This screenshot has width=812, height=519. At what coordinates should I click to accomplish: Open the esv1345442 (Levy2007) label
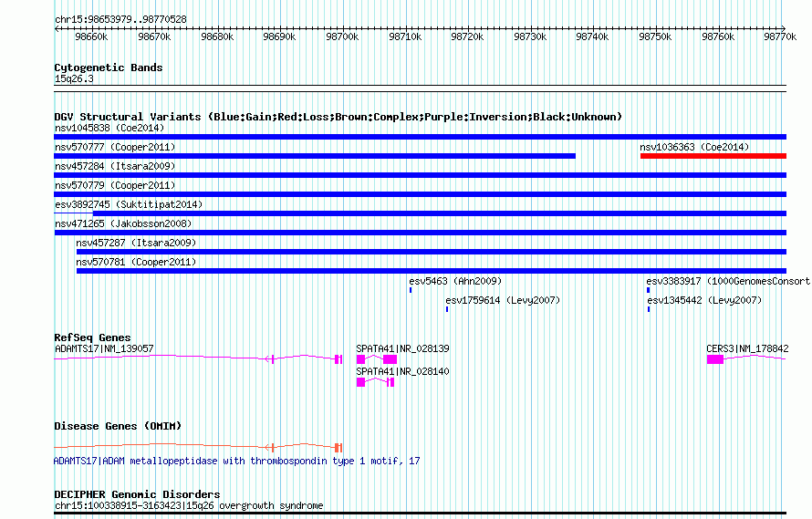[704, 300]
